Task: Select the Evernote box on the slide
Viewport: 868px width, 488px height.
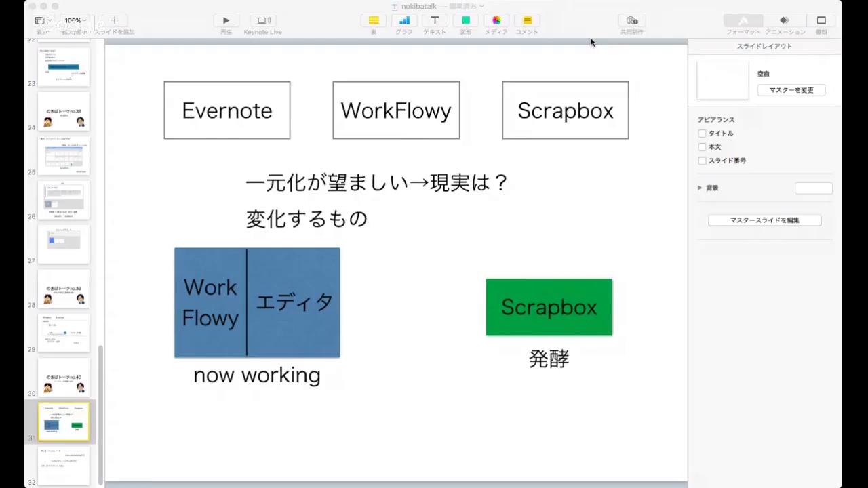Action: (227, 110)
